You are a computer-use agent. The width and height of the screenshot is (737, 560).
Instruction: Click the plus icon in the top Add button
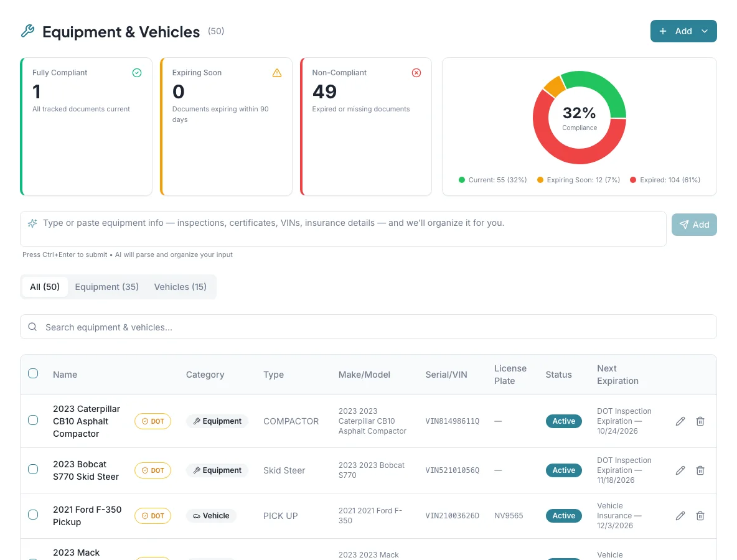(663, 31)
